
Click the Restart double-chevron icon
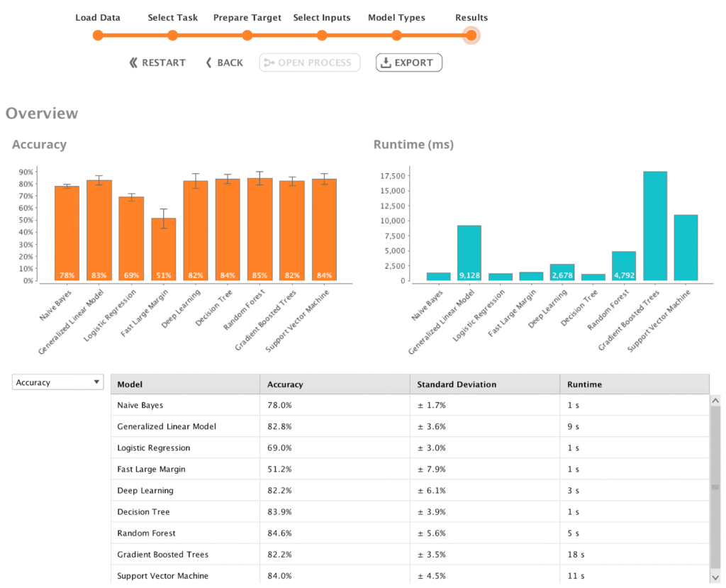133,62
